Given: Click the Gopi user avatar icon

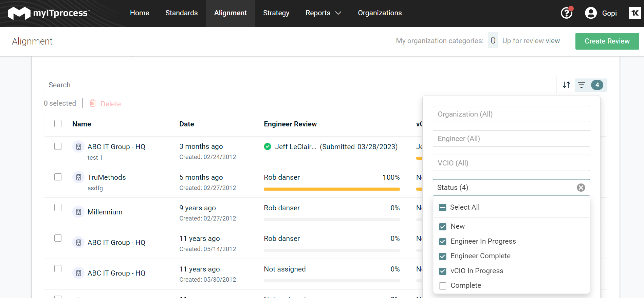Looking at the screenshot, I should pyautogui.click(x=591, y=13).
